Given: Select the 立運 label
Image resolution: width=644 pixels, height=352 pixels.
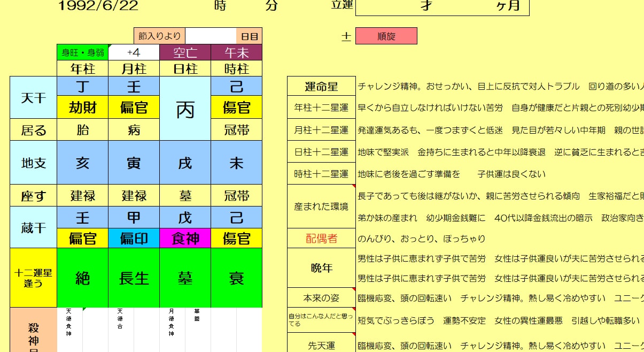Looking at the screenshot, I should click(342, 6).
